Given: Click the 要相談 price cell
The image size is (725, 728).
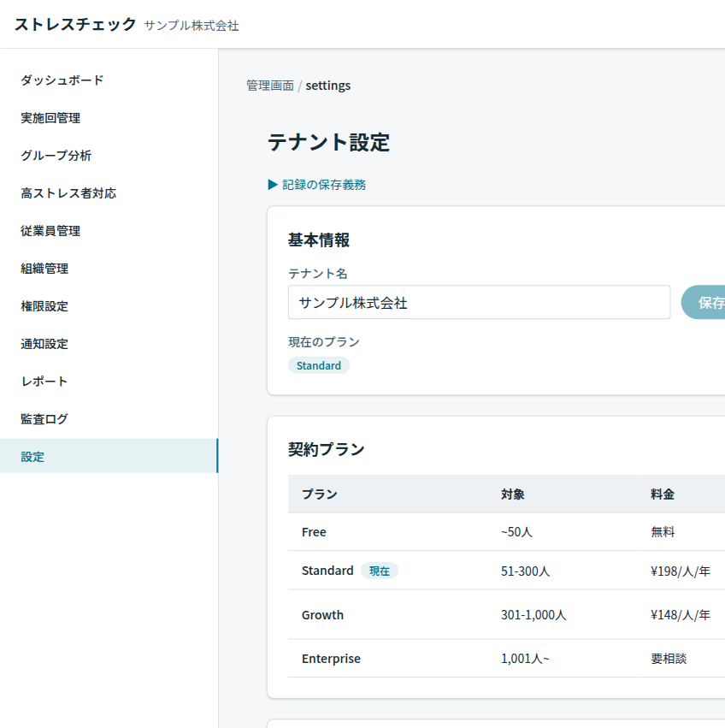Looking at the screenshot, I should click(x=669, y=659).
